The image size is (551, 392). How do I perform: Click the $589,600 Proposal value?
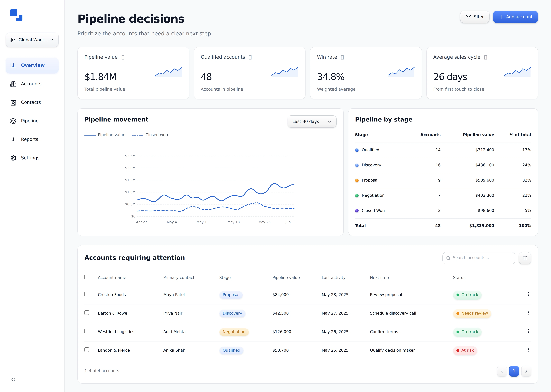[x=485, y=180]
